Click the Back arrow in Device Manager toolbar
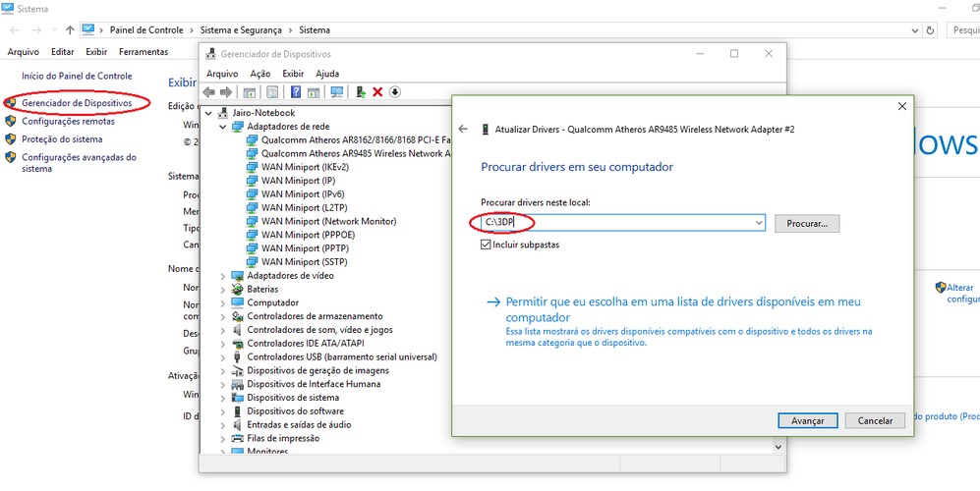 [208, 92]
